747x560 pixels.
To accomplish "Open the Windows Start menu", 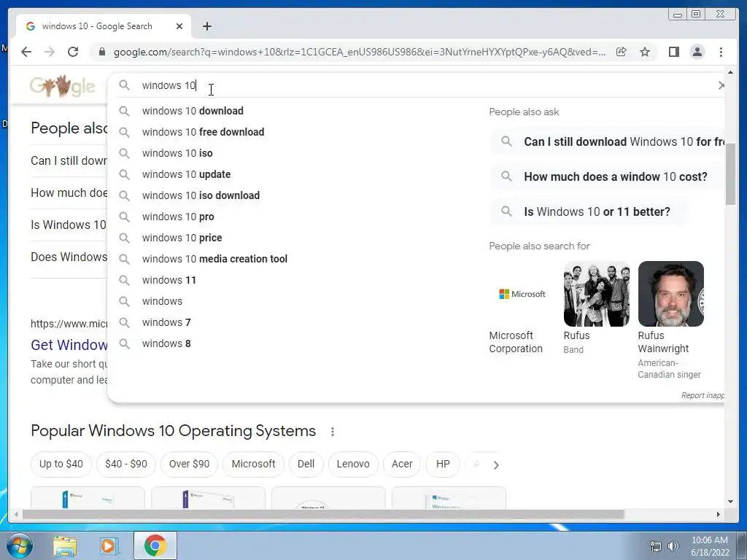I will [20, 545].
